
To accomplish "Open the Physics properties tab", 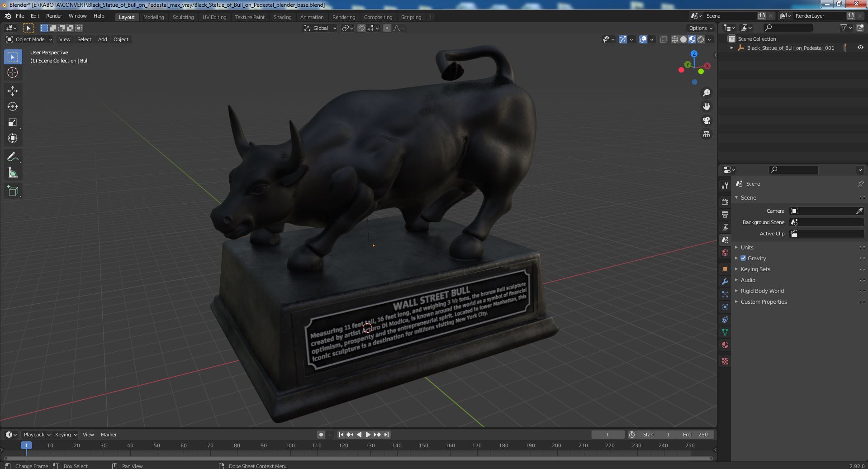I will (725, 307).
